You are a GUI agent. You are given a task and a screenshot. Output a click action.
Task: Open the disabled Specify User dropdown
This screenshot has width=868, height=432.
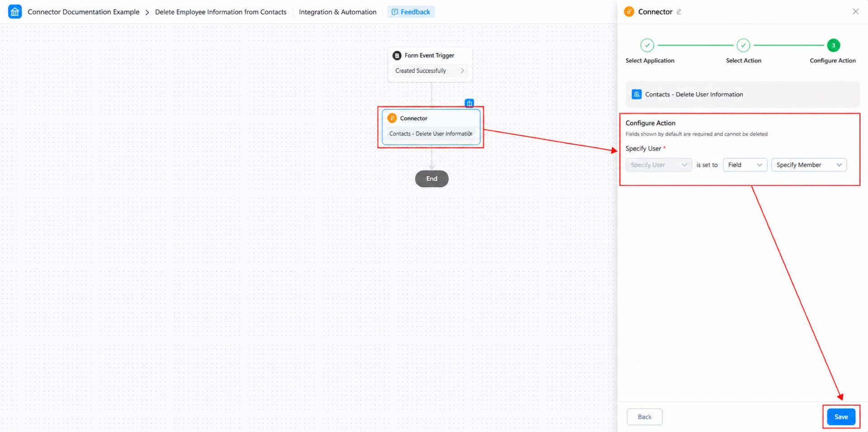(658, 165)
